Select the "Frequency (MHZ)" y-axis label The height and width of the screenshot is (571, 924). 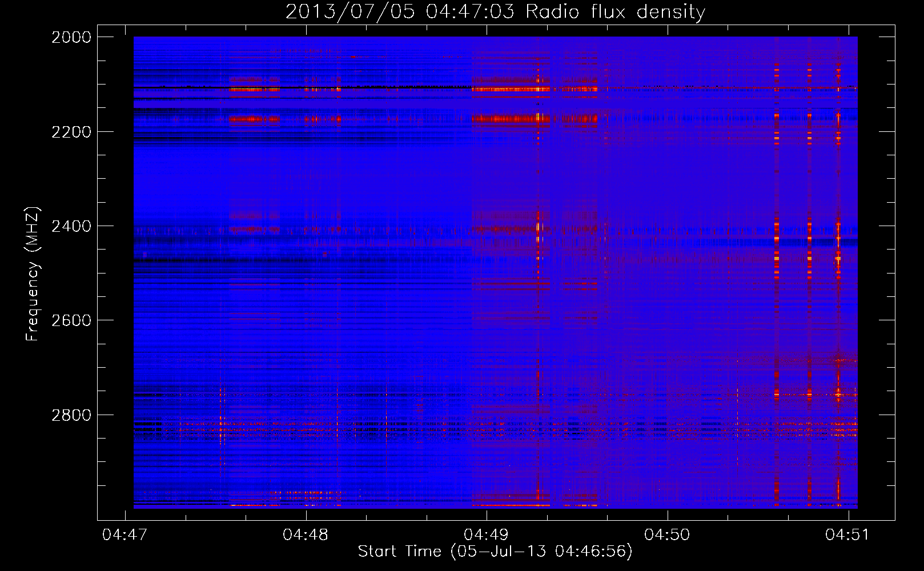pyautogui.click(x=33, y=274)
